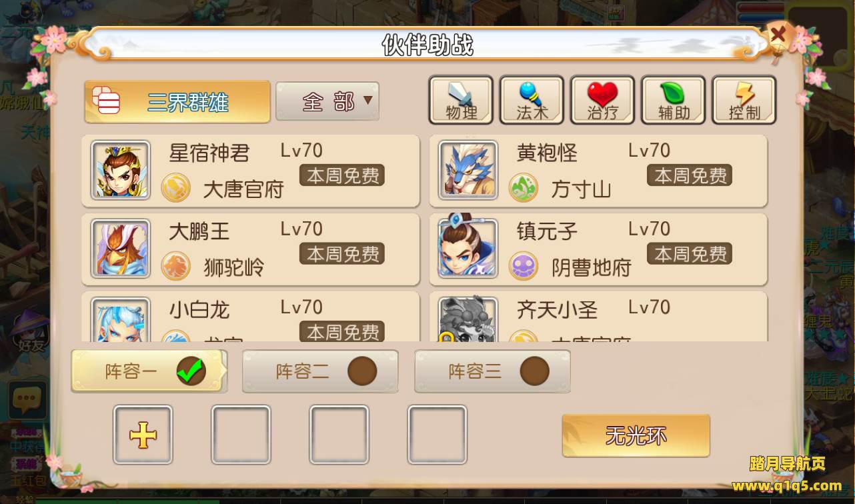Filter partners by 物理 sword icon
855x504 pixels.
point(461,100)
